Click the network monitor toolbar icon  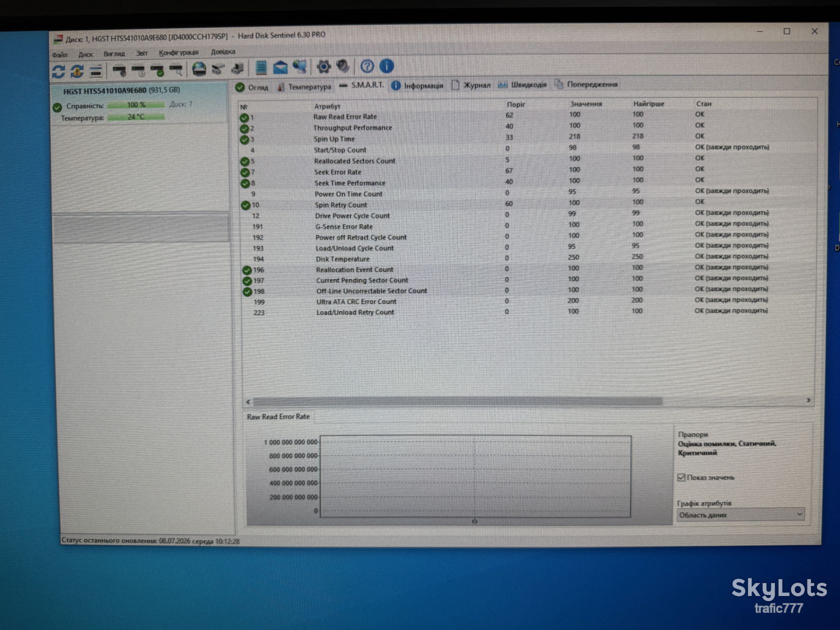[299, 66]
